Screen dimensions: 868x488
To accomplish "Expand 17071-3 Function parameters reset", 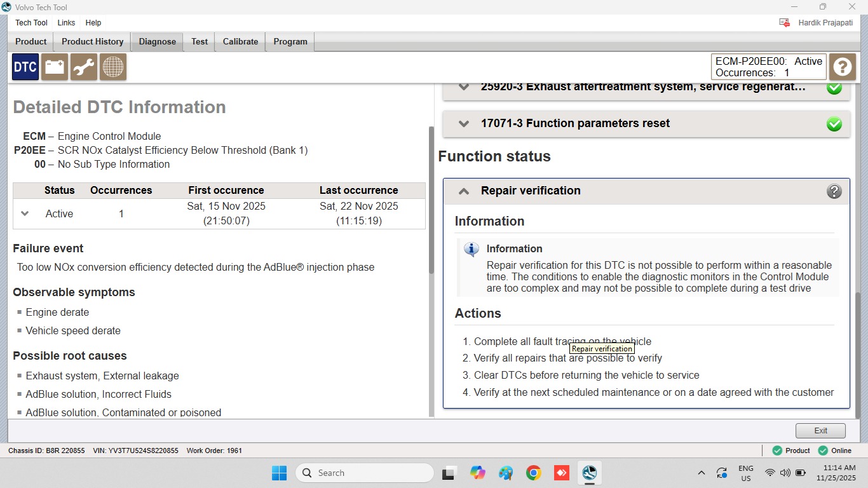I will click(464, 124).
